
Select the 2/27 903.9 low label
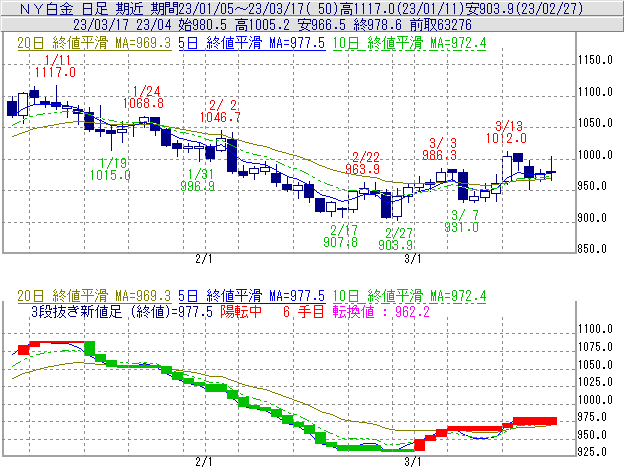pyautogui.click(x=396, y=239)
